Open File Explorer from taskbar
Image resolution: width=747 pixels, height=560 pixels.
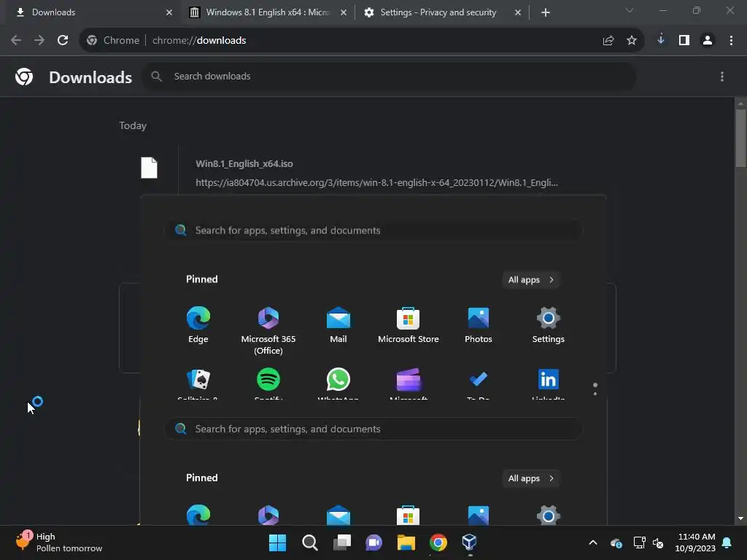click(406, 542)
